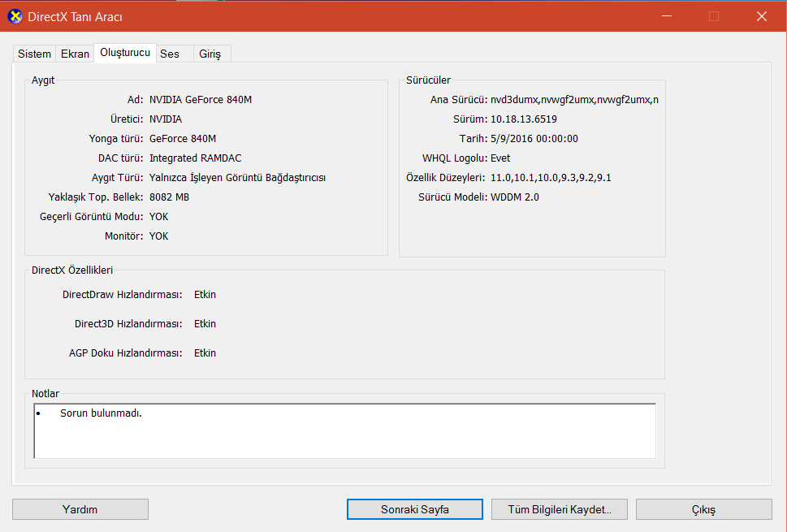Click Üretici value 'NVIDIA'
This screenshot has width=787, height=532.
point(166,119)
